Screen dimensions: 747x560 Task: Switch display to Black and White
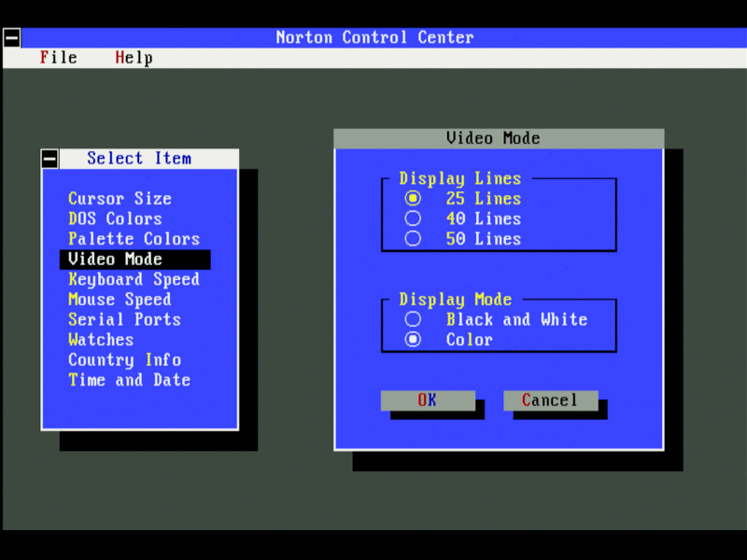click(x=413, y=319)
